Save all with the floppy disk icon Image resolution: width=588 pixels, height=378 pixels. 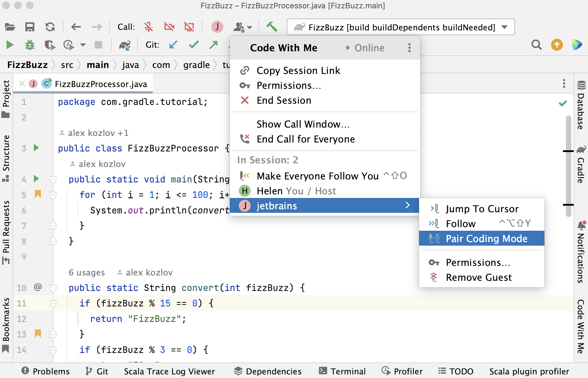30,27
